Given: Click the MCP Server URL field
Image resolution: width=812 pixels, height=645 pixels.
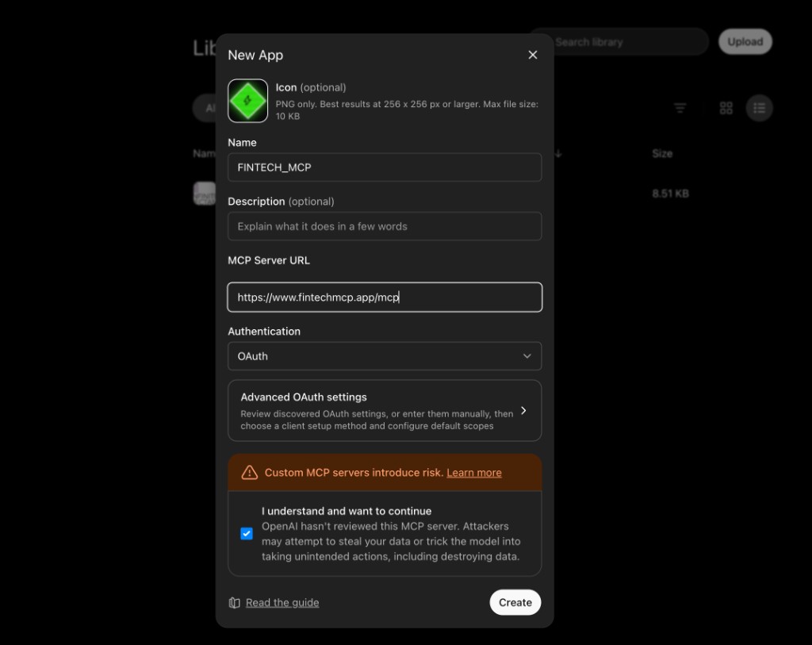Looking at the screenshot, I should tap(385, 298).
